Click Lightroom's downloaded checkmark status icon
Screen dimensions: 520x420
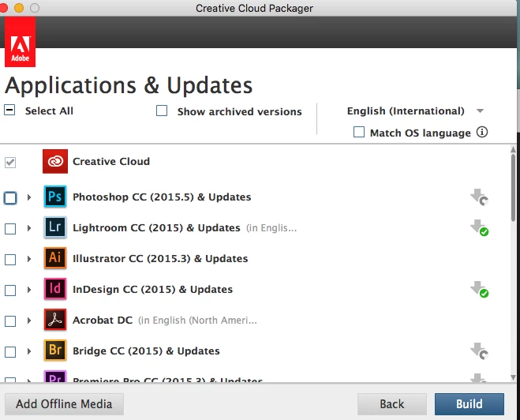480,228
